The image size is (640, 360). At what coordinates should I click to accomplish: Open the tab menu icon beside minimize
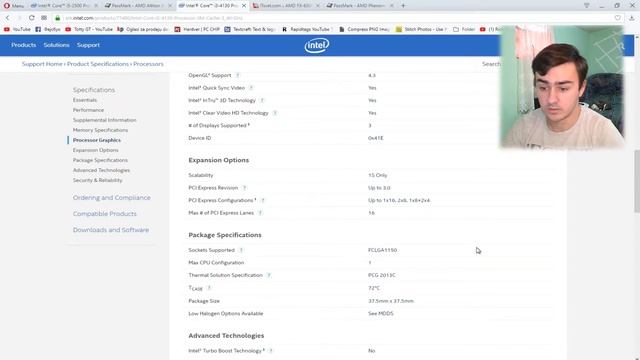click(587, 6)
